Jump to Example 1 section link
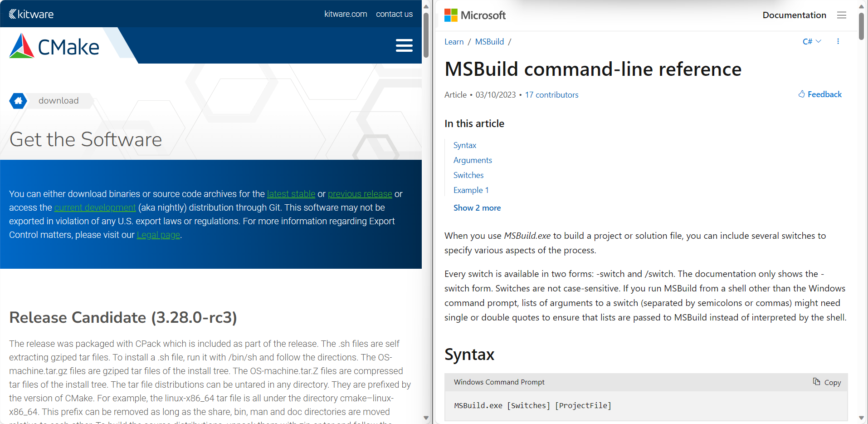The image size is (868, 424). click(471, 190)
